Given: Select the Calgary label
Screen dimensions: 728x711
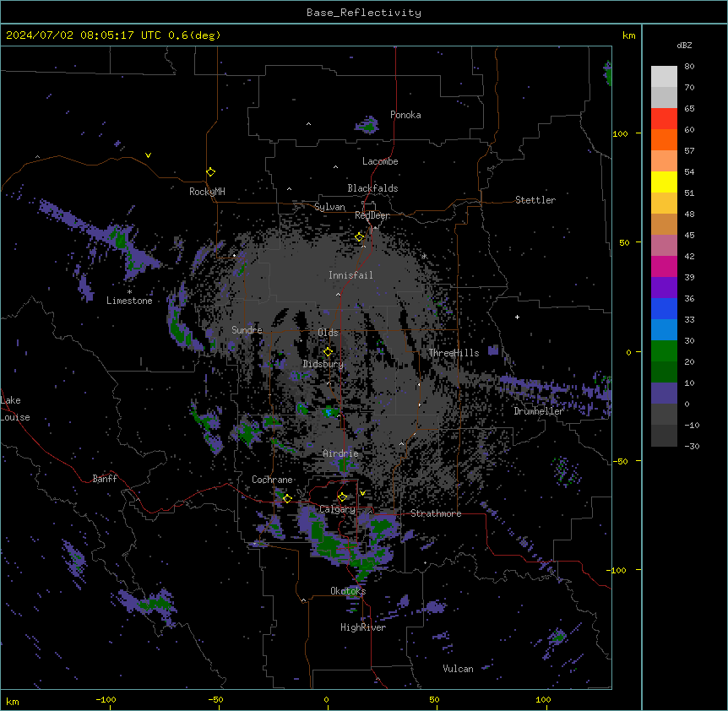Looking at the screenshot, I should click(337, 509).
